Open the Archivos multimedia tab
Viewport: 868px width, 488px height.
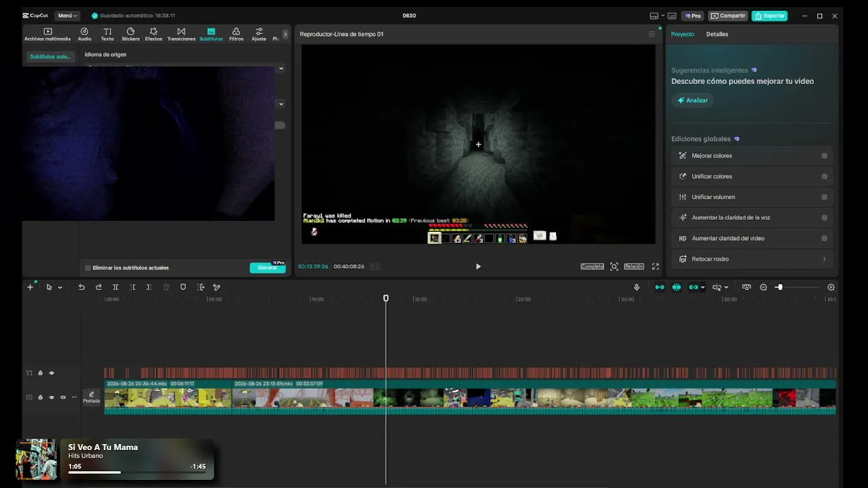(47, 35)
